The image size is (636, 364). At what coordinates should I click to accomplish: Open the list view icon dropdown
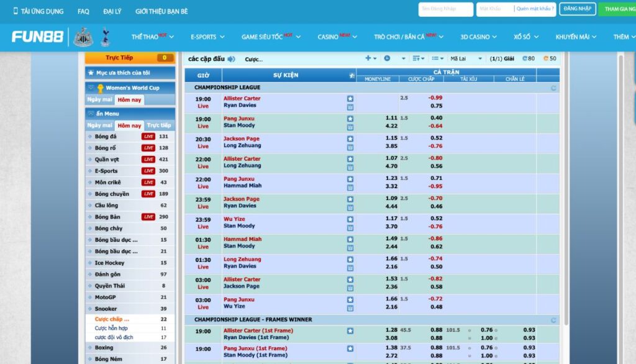437,58
